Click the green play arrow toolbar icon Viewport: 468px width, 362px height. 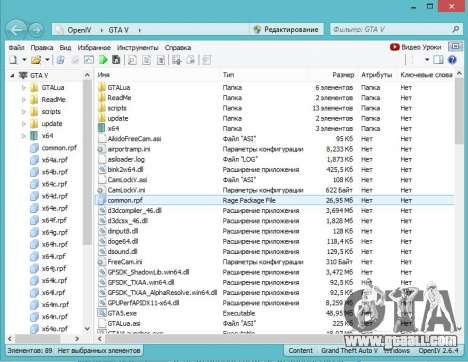103,60
